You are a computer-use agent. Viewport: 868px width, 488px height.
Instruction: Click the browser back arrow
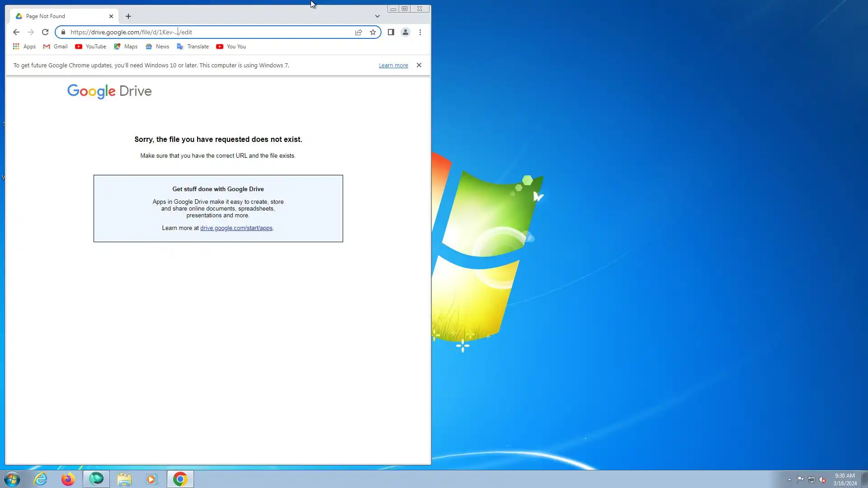(16, 32)
